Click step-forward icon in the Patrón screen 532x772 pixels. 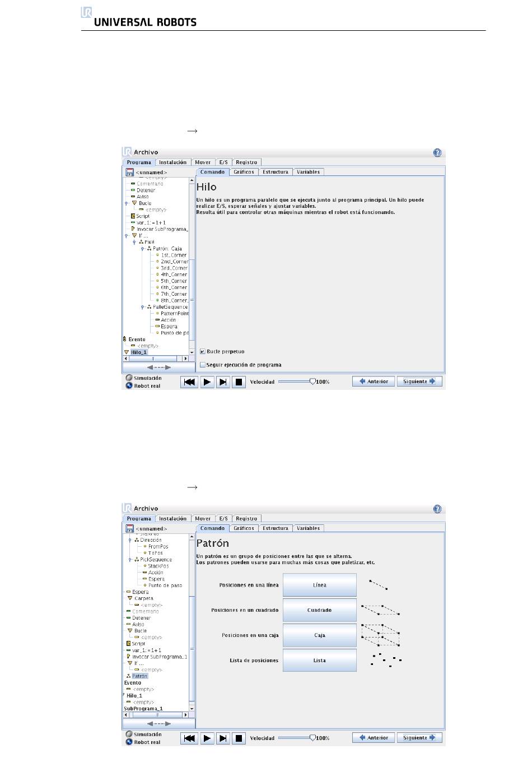pos(223,738)
